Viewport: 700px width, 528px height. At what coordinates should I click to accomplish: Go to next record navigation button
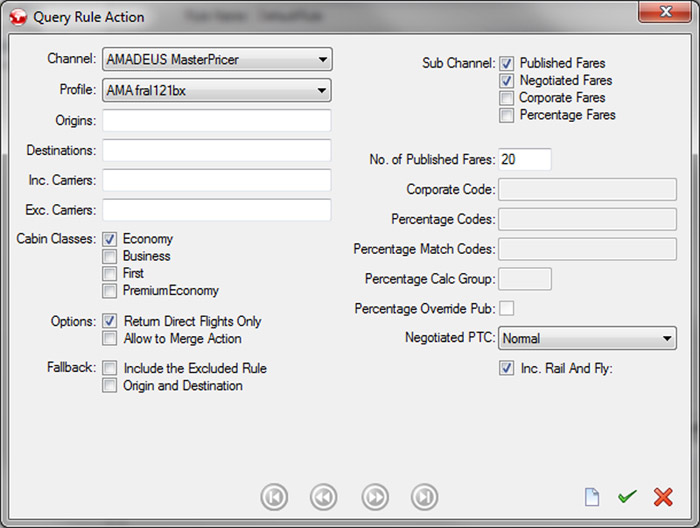(x=375, y=497)
